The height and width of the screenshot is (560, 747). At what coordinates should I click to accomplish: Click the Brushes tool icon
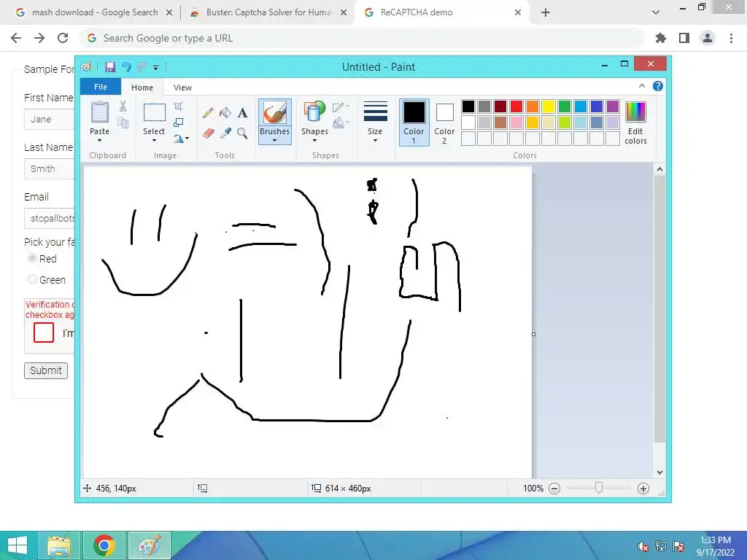click(x=275, y=113)
